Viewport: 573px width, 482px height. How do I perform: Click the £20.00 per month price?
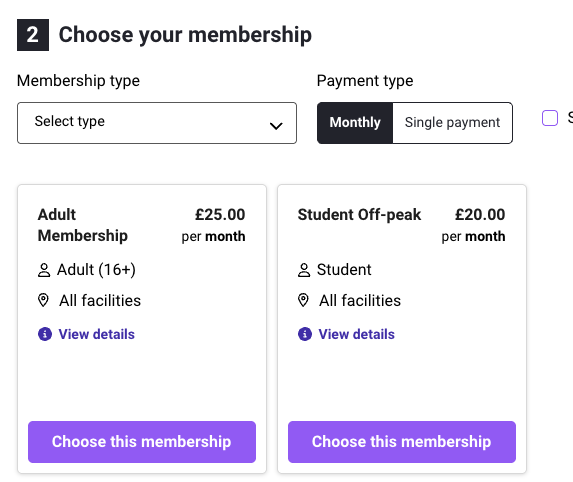tap(474, 225)
